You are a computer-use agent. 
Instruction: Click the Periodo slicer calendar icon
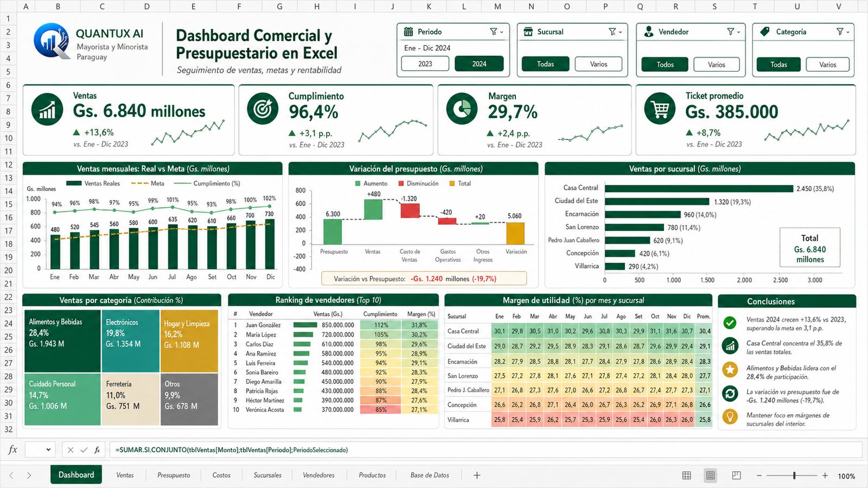tap(409, 32)
